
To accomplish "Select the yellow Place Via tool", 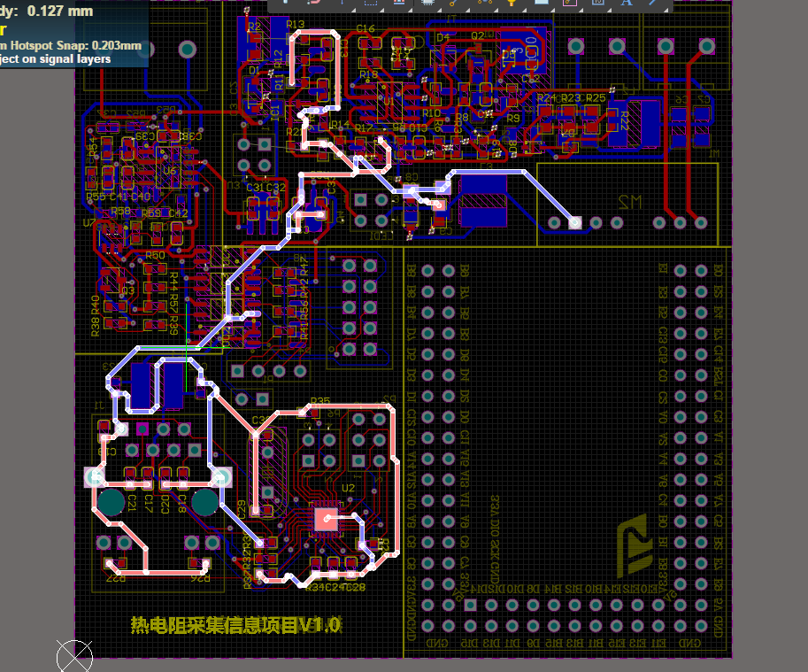I will (x=451, y=4).
